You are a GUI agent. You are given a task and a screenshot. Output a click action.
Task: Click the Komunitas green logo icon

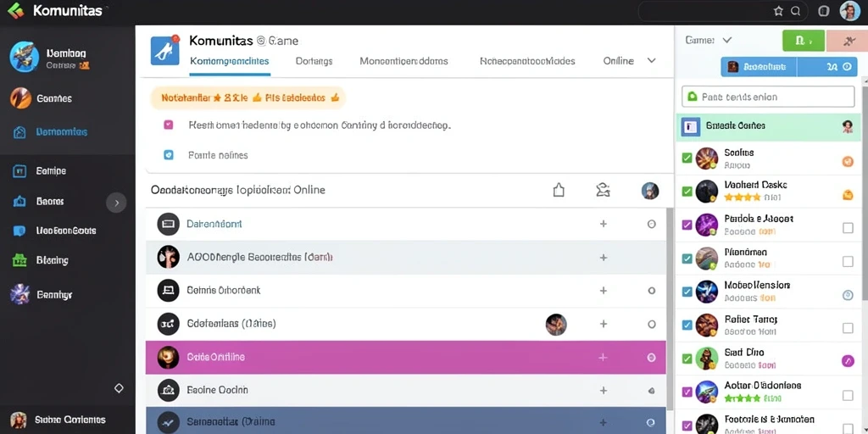pos(15,10)
